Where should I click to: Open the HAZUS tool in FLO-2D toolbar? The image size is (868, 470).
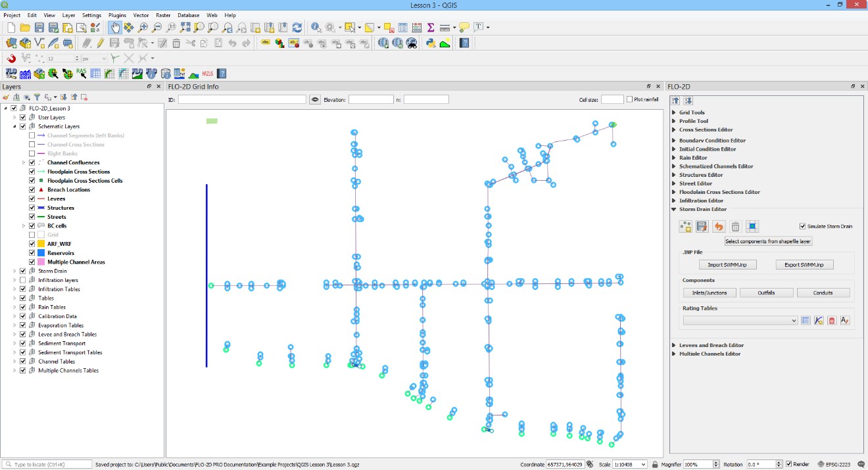click(x=208, y=74)
